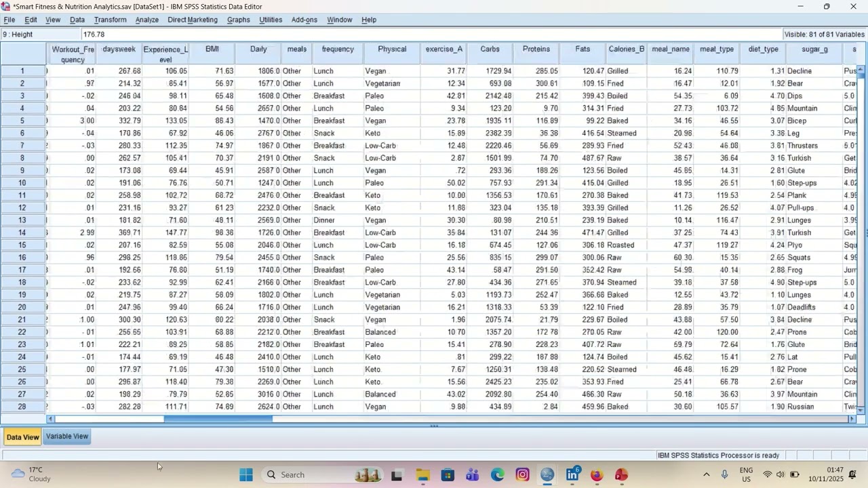Select row number 1 header
This screenshot has height=488, width=868.
pos(23,71)
